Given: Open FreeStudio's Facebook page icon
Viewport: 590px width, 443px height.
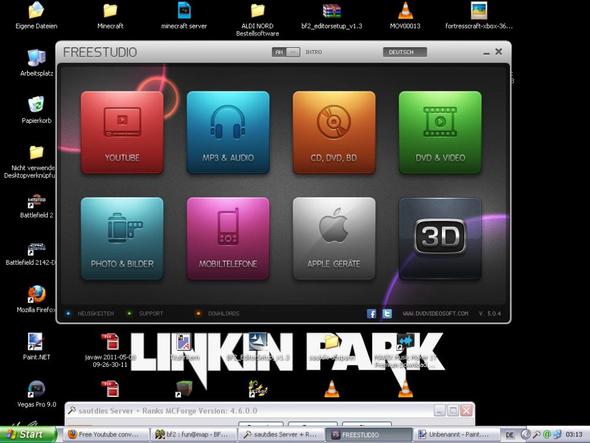Looking at the screenshot, I should [371, 314].
